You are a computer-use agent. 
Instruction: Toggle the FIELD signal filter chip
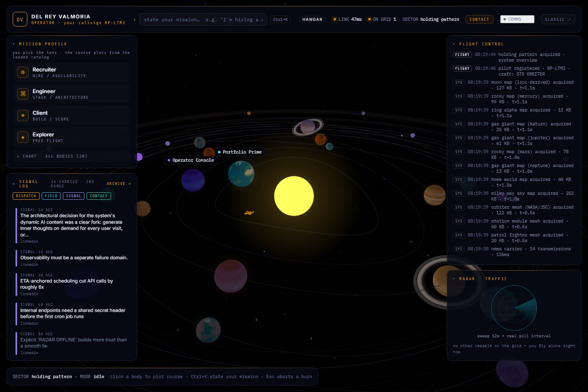51,196
